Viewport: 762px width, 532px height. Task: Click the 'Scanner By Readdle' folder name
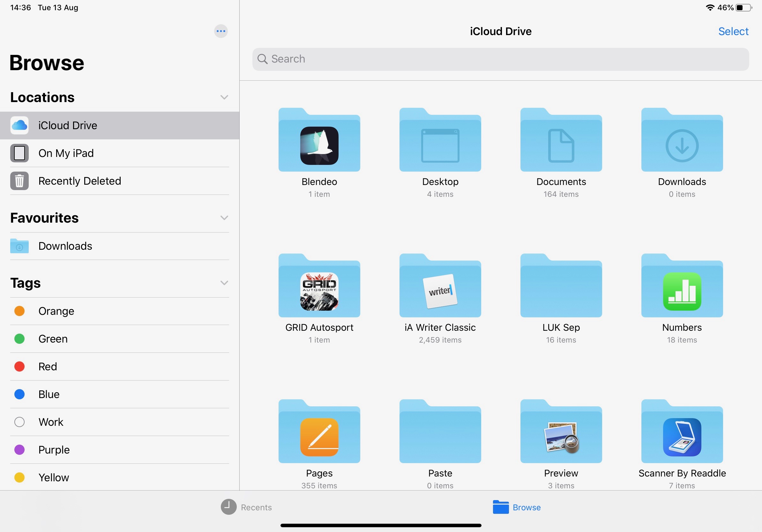682,473
